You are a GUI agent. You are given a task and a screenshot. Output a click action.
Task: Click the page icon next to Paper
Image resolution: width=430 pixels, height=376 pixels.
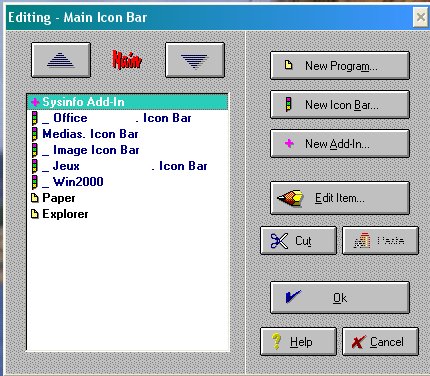35,198
